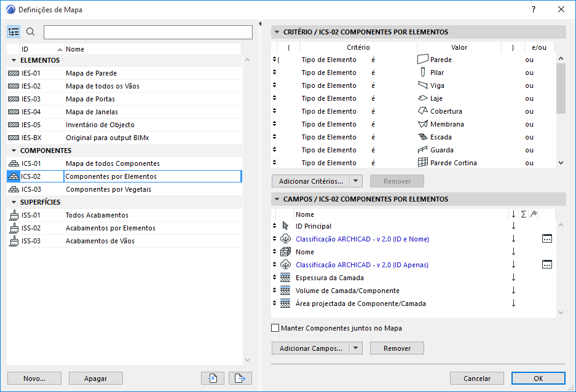The image size is (576, 392).
Task: Open options for Classificação ARCHICAD (ID e Nome)
Action: pos(546,239)
